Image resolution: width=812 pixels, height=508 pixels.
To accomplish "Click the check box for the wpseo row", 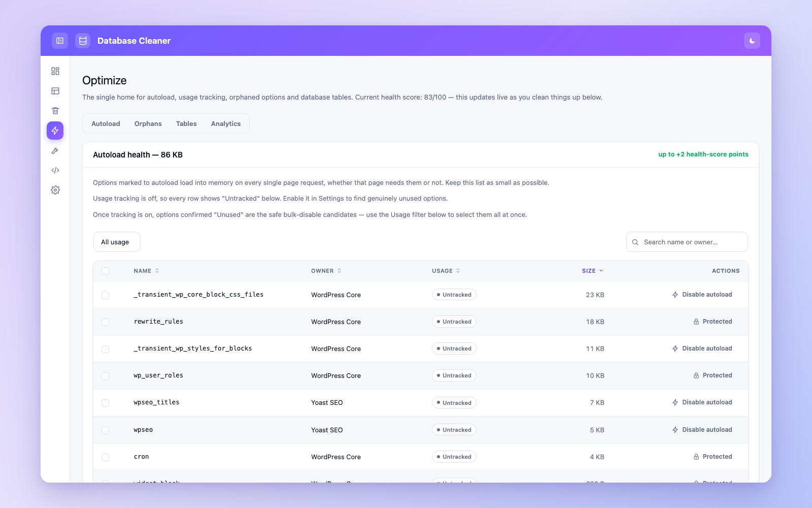I will 106,430.
